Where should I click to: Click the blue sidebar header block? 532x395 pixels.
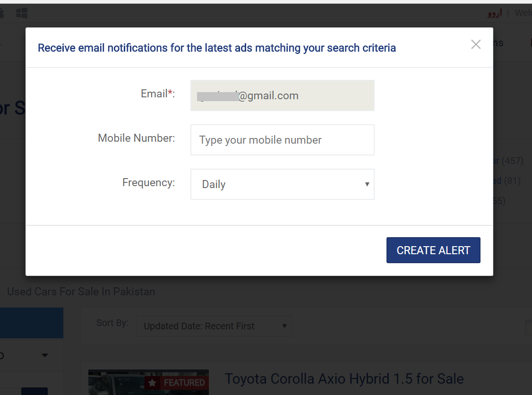[x=32, y=323]
